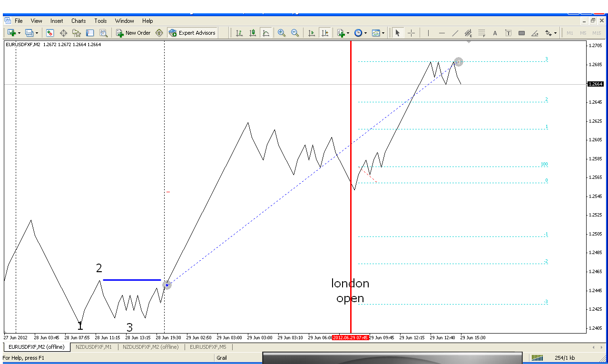Screen dimensions: 608x364
Task: Select the blue horizontal line near label 2
Action: click(x=132, y=280)
